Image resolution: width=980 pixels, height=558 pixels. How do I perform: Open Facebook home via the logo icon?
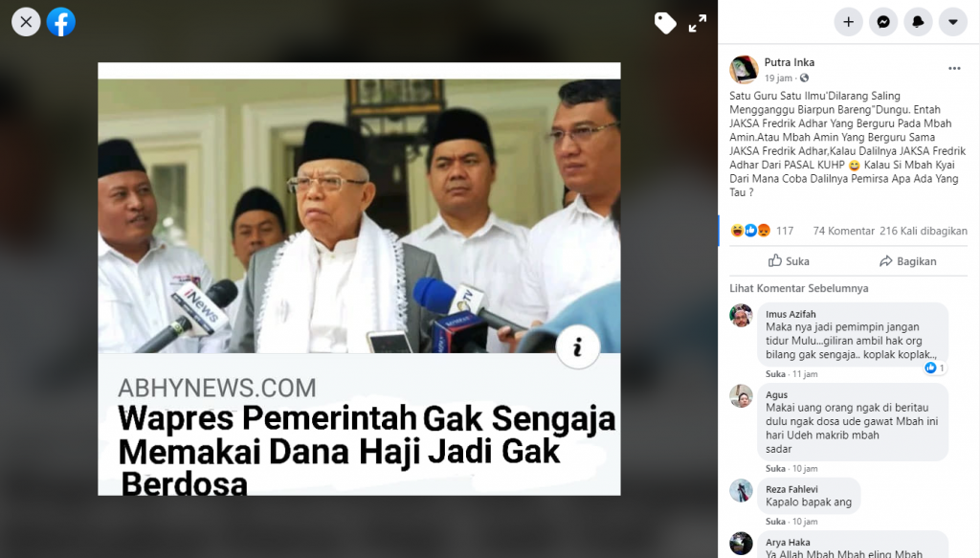[x=61, y=22]
